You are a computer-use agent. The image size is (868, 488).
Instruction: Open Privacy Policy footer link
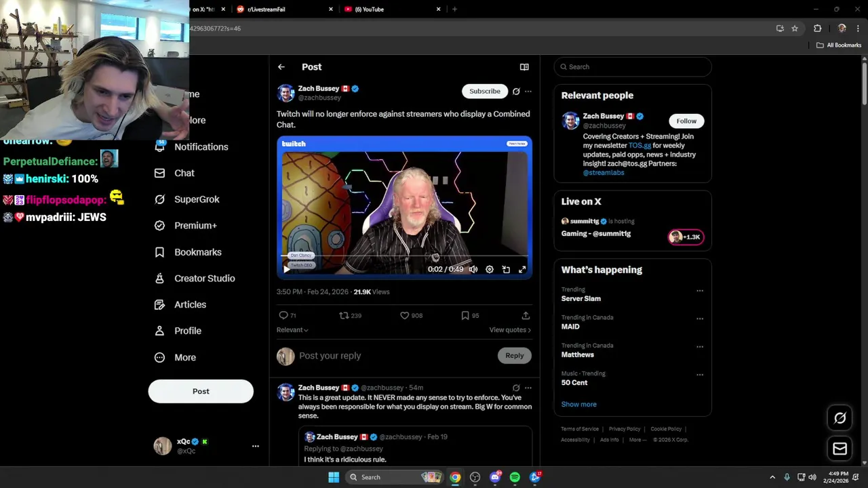pos(625,429)
